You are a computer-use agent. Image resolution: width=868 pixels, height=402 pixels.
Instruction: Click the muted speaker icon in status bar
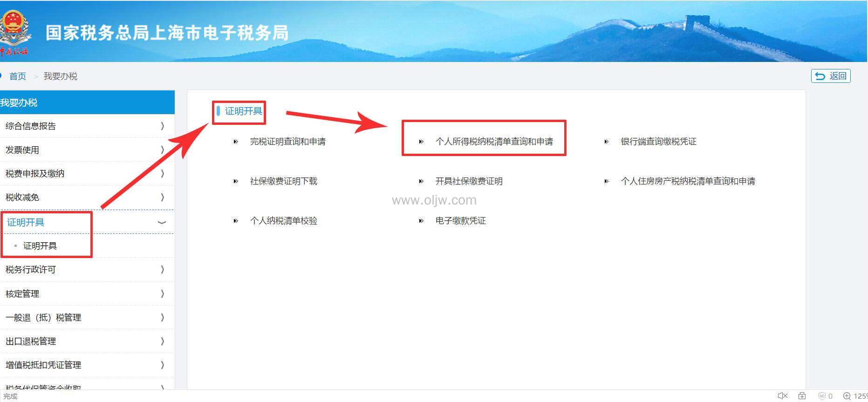(782, 396)
